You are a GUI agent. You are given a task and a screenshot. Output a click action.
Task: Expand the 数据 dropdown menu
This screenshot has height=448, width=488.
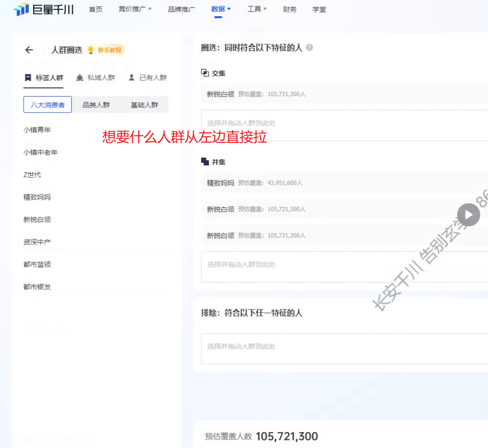tap(221, 9)
